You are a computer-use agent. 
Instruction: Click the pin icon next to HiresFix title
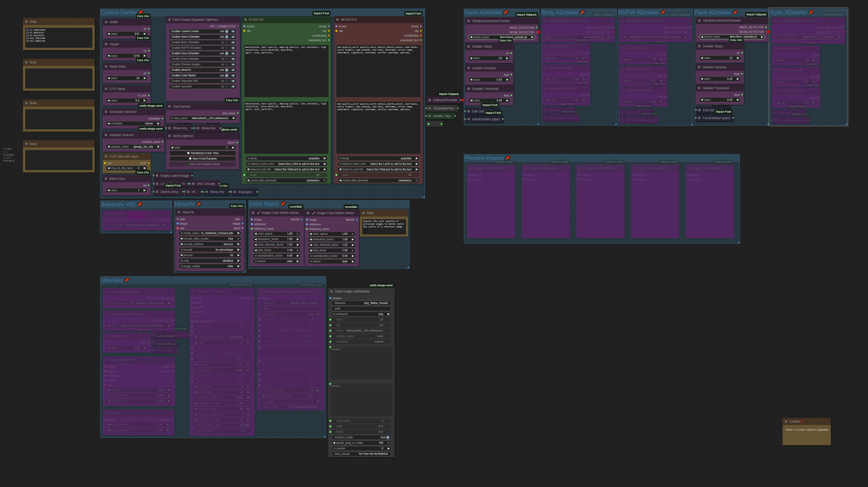click(x=199, y=204)
